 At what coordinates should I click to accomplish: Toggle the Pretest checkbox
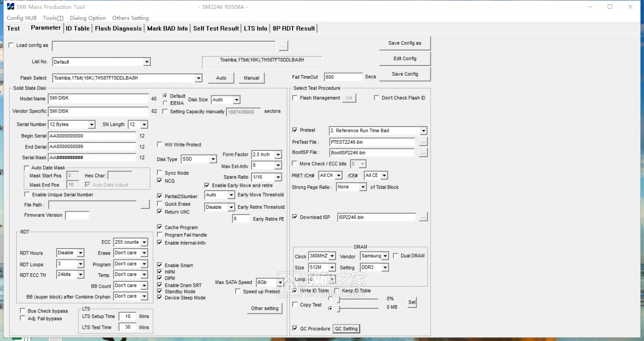click(295, 130)
